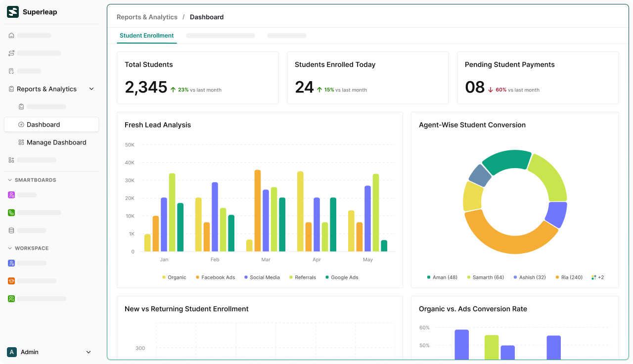Click the red down arrow on Pending Payments

(x=491, y=90)
